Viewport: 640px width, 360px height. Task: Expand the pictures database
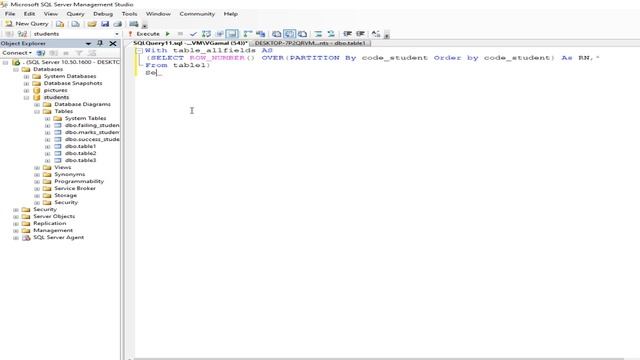27,90
